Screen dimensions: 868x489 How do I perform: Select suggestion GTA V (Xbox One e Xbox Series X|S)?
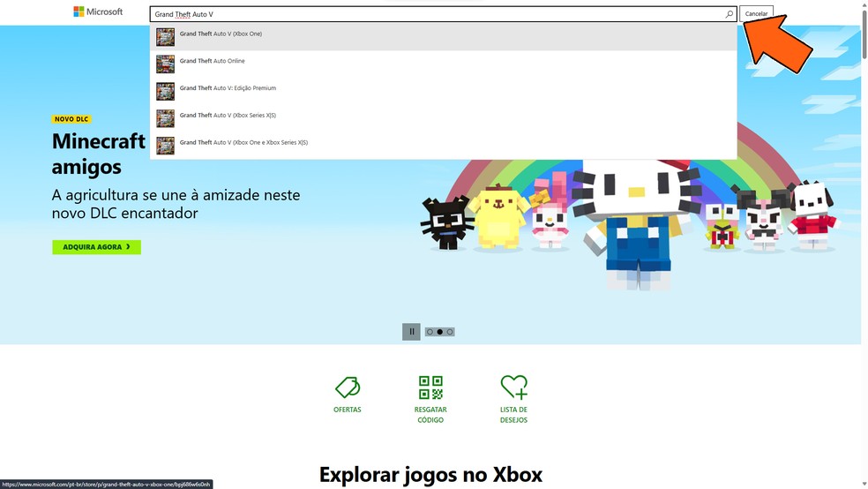pos(444,146)
